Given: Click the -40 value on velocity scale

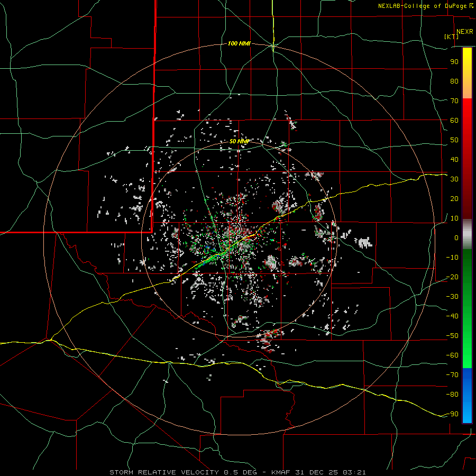Looking at the screenshot, I should point(452,316).
